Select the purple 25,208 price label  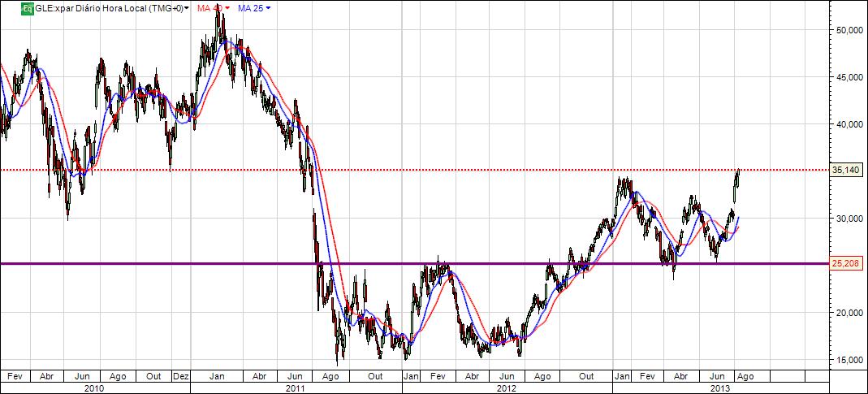pos(846,264)
